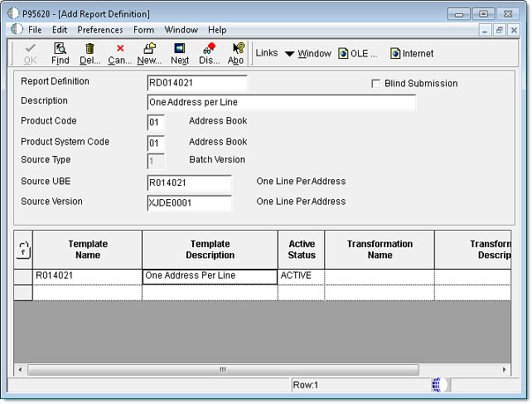Click the Template Description column header

pyautogui.click(x=210, y=250)
